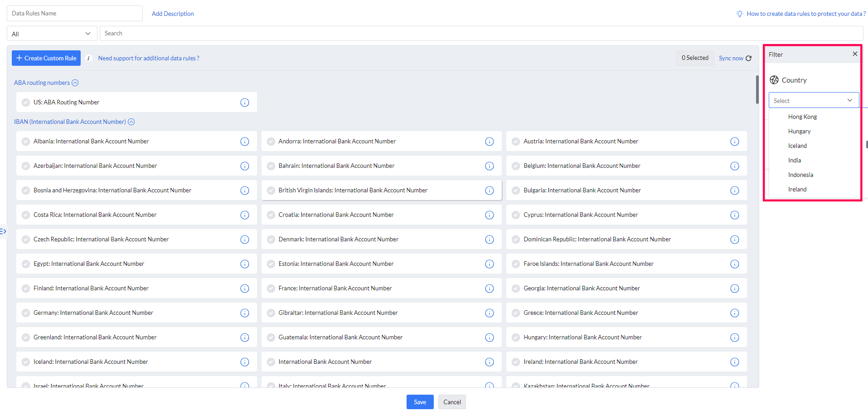View info icon for Costa Rica IBAN
868x416 pixels.
(x=245, y=215)
